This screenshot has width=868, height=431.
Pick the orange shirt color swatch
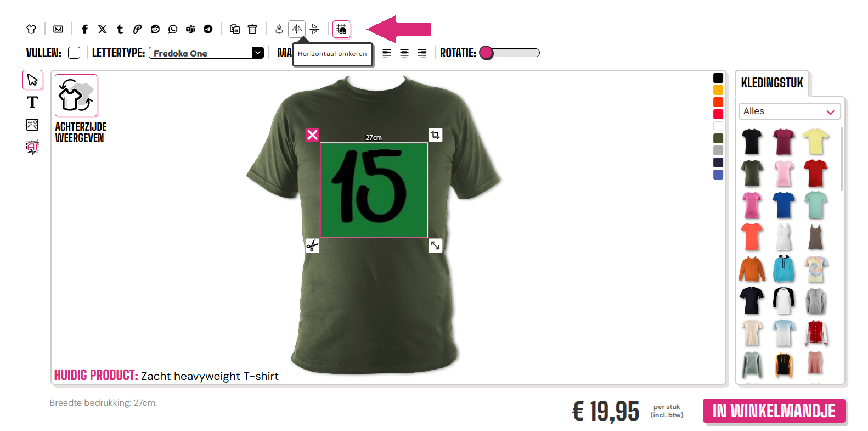click(x=718, y=90)
